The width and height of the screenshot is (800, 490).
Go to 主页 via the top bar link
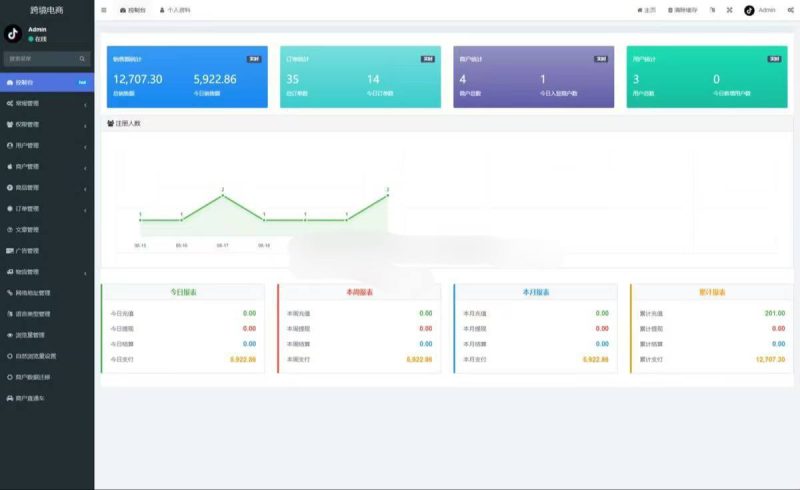[x=646, y=10]
